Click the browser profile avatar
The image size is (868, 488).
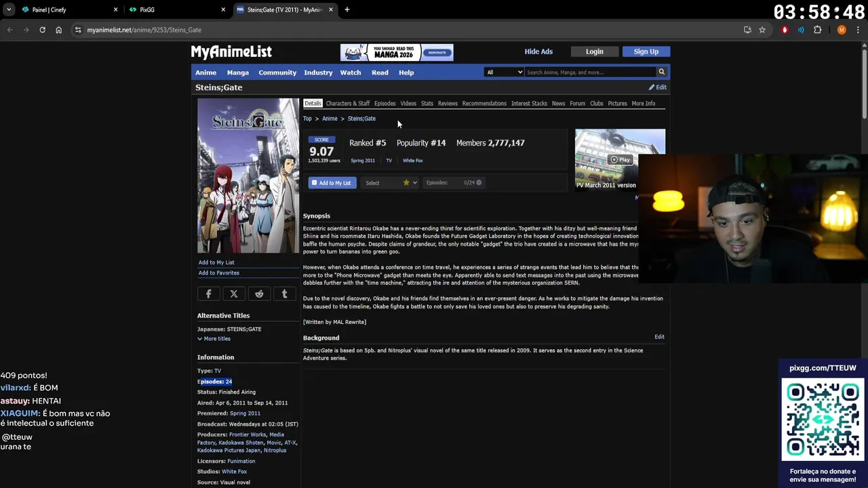(842, 30)
